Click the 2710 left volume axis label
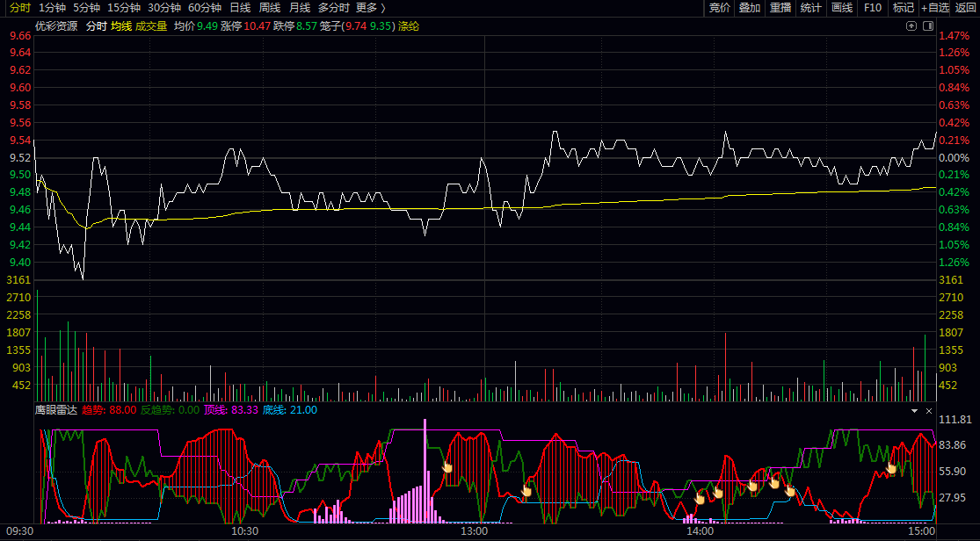Screen dimensions: 980x541 18,298
